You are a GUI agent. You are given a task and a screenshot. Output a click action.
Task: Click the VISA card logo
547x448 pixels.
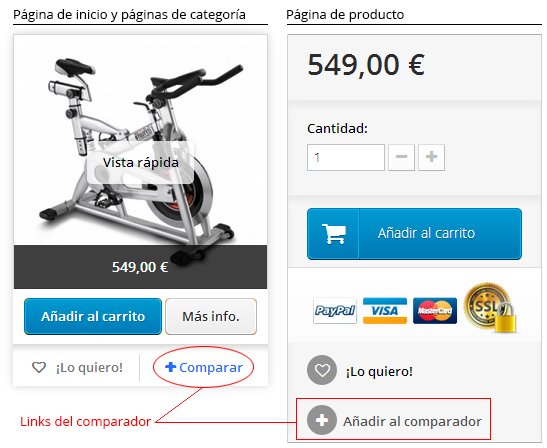385,311
